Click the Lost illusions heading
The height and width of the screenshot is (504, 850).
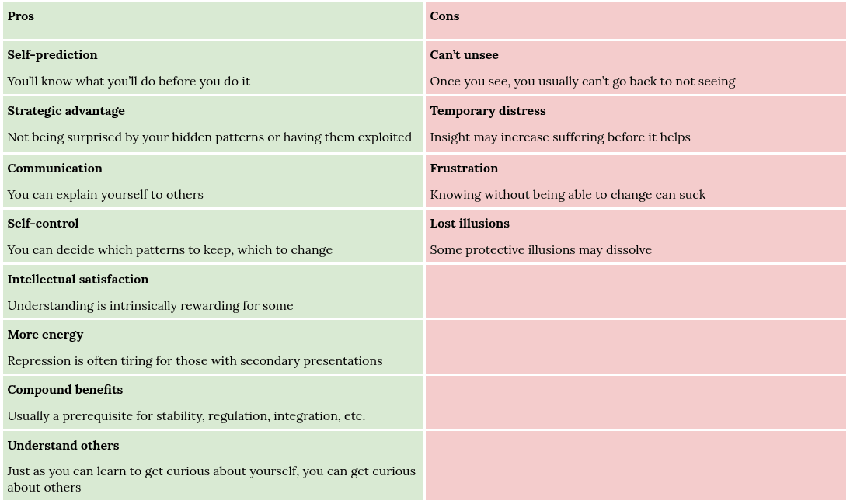[469, 224]
